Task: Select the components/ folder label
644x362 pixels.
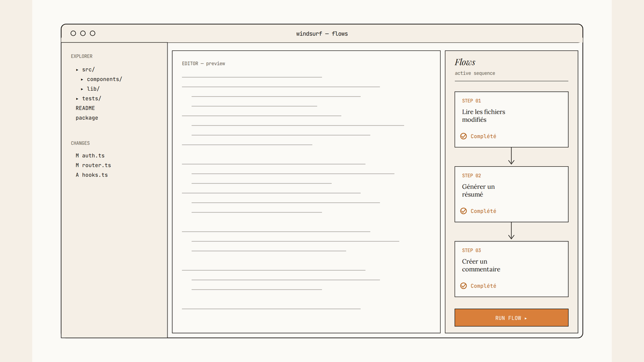Action: pyautogui.click(x=105, y=79)
